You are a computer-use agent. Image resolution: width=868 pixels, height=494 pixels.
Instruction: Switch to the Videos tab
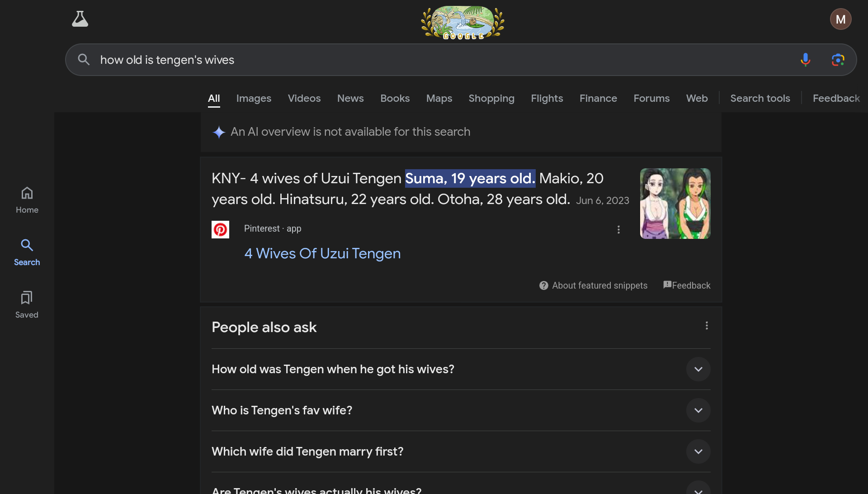304,98
